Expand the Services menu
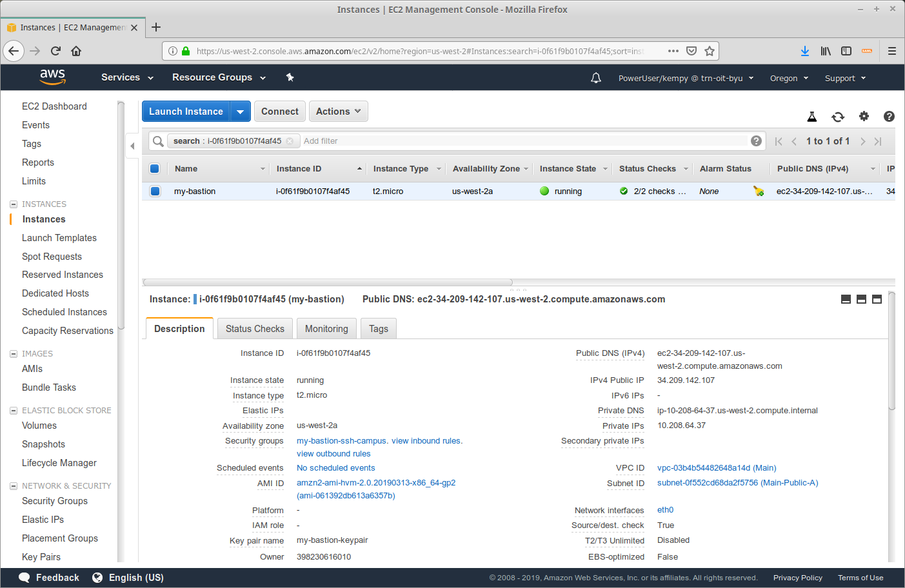 (127, 77)
